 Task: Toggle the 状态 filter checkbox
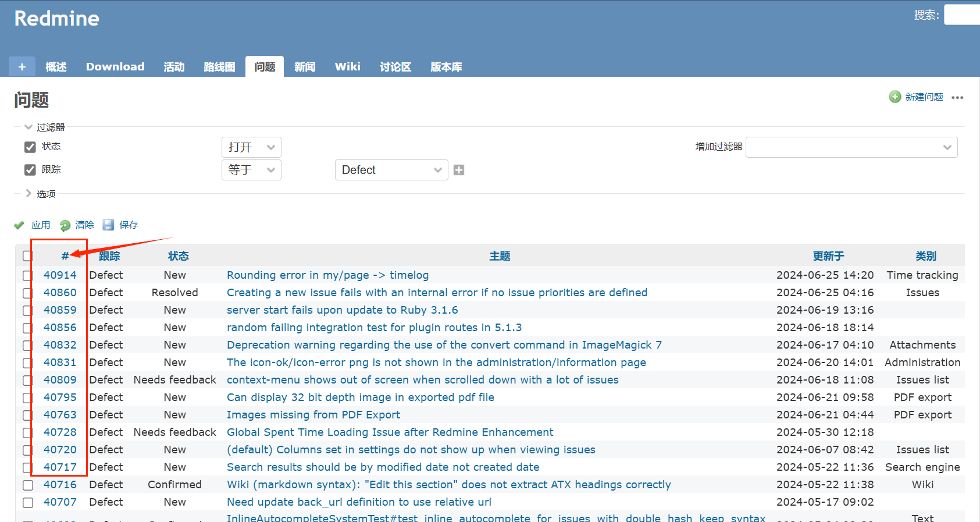pyautogui.click(x=30, y=147)
